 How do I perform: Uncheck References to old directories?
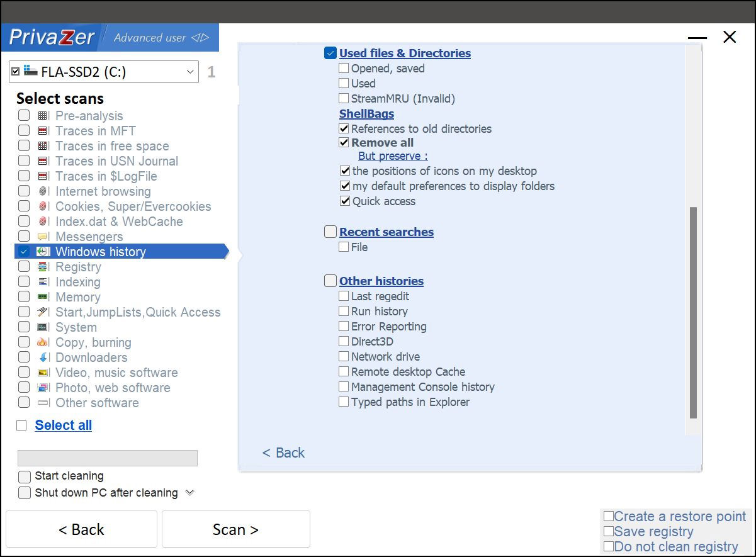[x=344, y=128]
